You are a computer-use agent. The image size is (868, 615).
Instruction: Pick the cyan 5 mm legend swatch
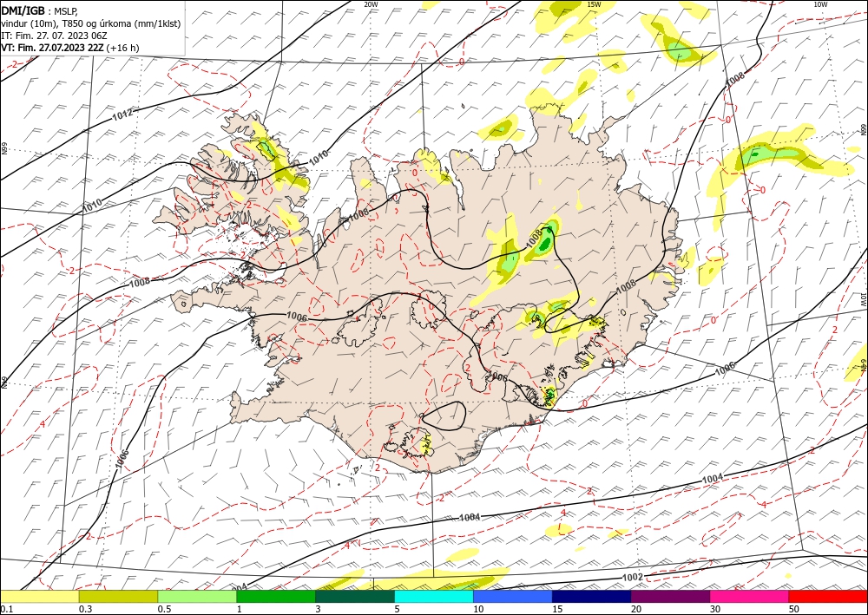pyautogui.click(x=434, y=596)
